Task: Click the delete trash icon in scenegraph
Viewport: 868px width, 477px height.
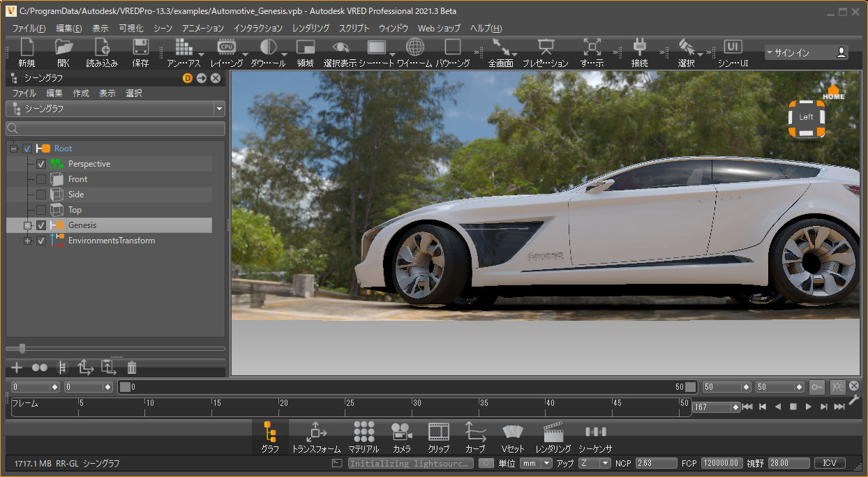Action: 132,368
